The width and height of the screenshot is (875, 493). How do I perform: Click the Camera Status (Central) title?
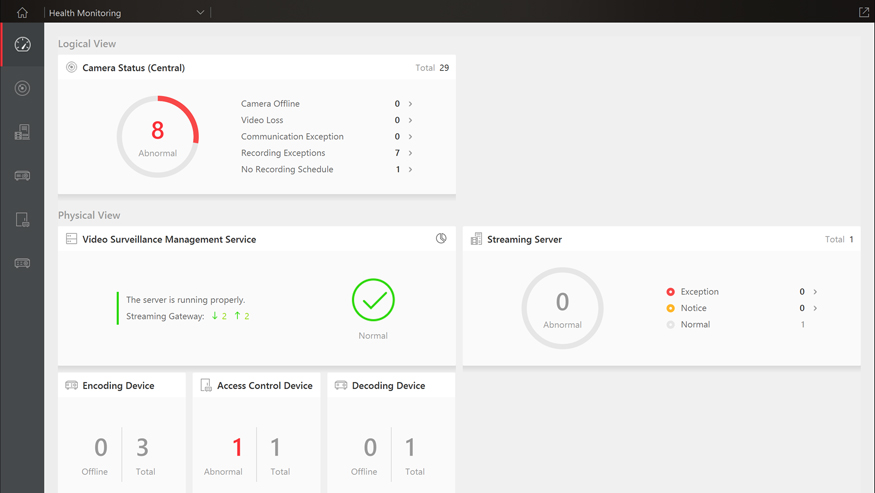pyautogui.click(x=133, y=68)
